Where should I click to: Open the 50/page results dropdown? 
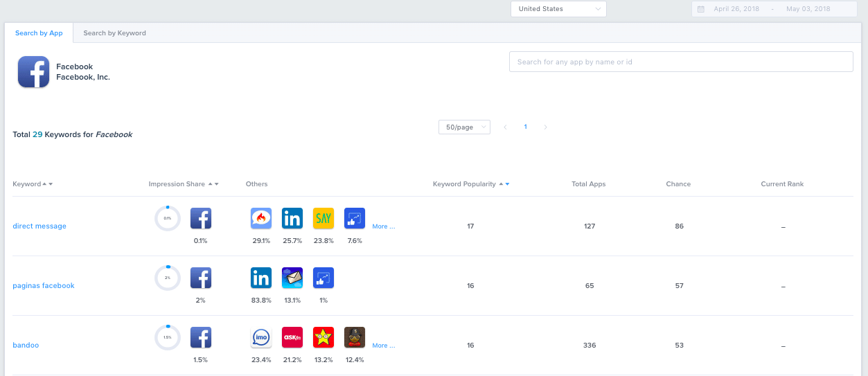tap(464, 127)
